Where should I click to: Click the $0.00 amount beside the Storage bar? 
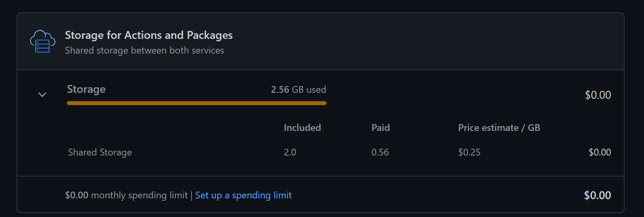click(598, 95)
